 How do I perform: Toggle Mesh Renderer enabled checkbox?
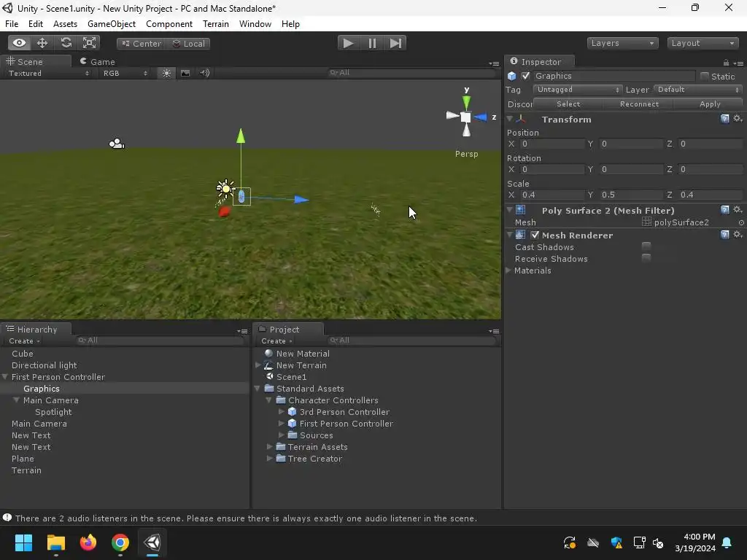pos(535,235)
